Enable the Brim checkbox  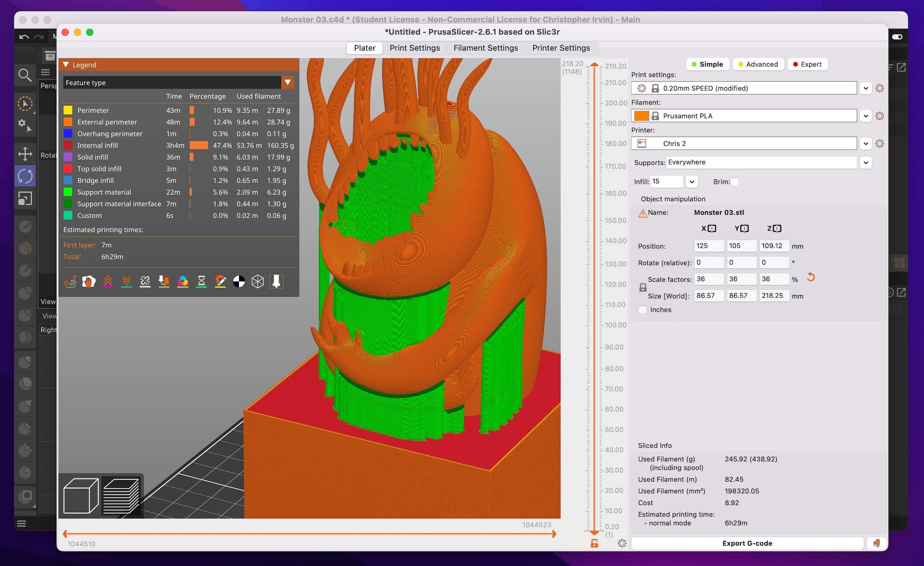[735, 182]
